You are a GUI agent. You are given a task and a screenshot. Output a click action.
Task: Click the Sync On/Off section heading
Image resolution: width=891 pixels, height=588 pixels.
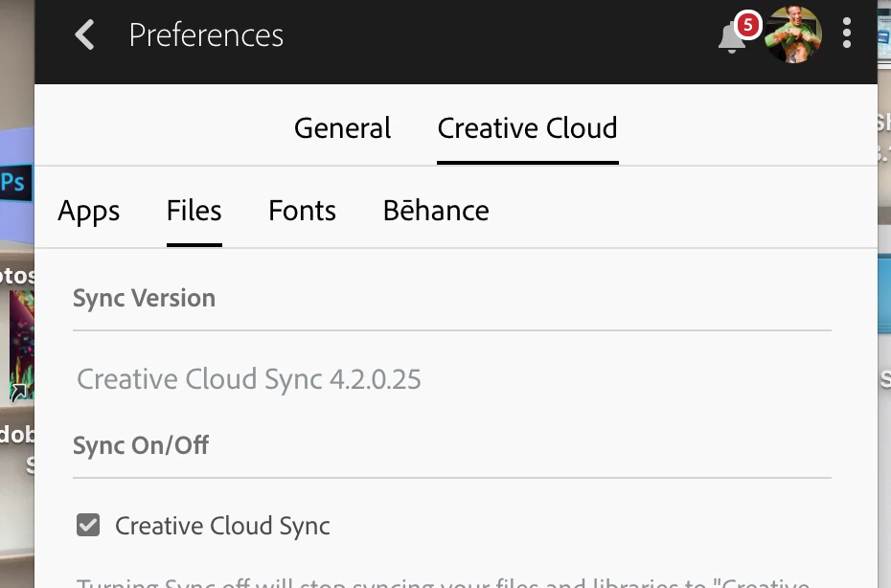[x=141, y=445]
